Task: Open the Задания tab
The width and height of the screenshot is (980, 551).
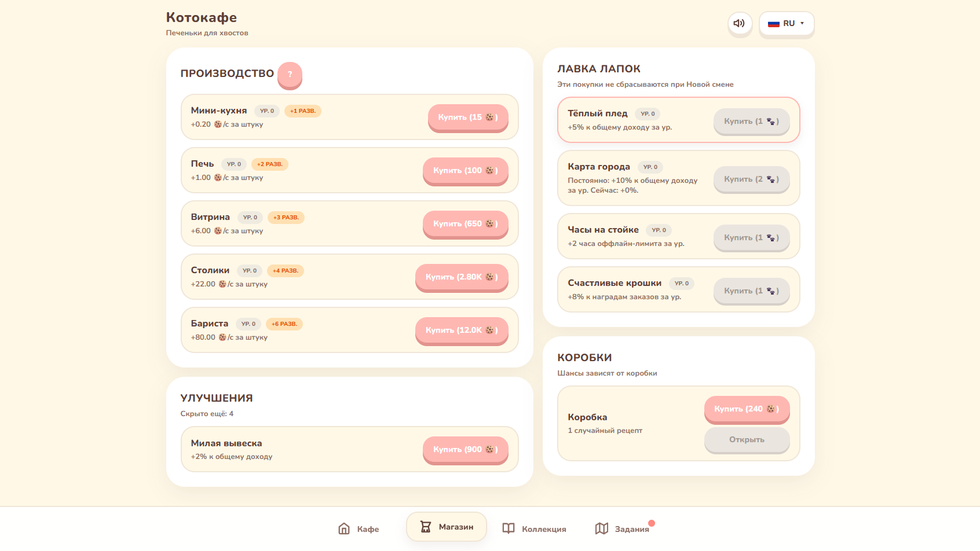Action: pyautogui.click(x=623, y=529)
